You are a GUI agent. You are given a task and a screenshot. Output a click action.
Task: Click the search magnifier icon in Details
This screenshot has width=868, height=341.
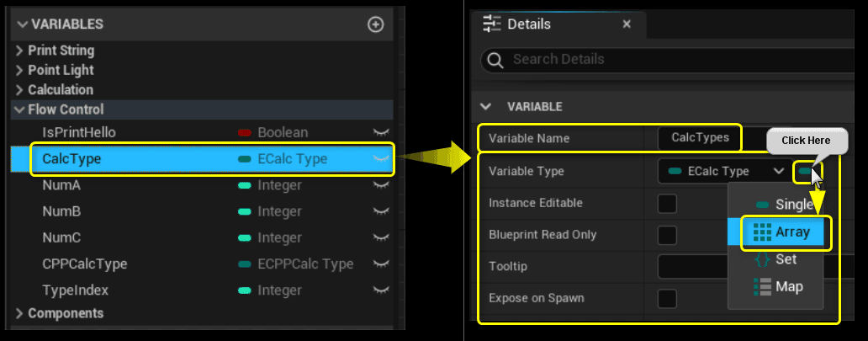[x=496, y=60]
